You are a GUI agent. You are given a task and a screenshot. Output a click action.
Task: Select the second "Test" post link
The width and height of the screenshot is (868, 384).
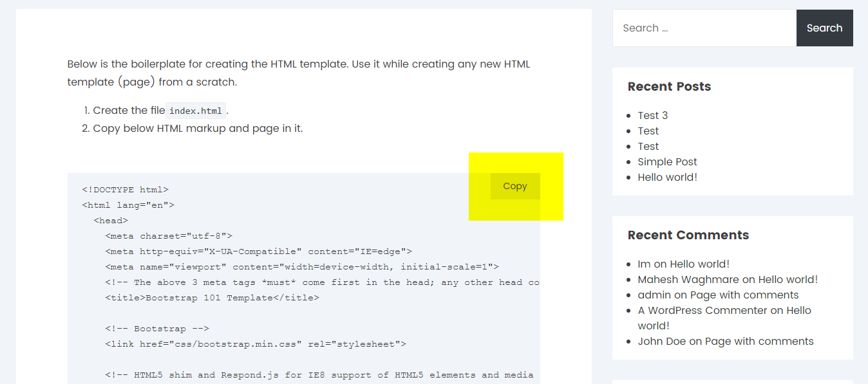[648, 146]
